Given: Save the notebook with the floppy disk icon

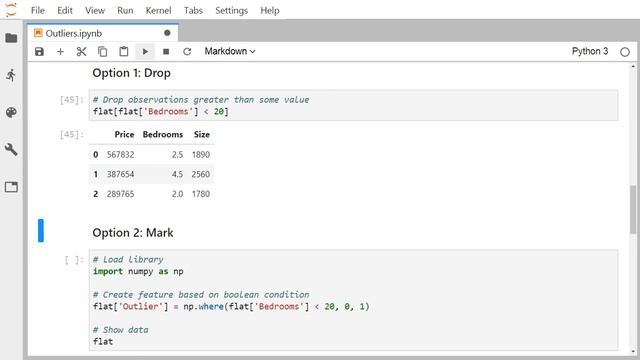Looking at the screenshot, I should 39,51.
